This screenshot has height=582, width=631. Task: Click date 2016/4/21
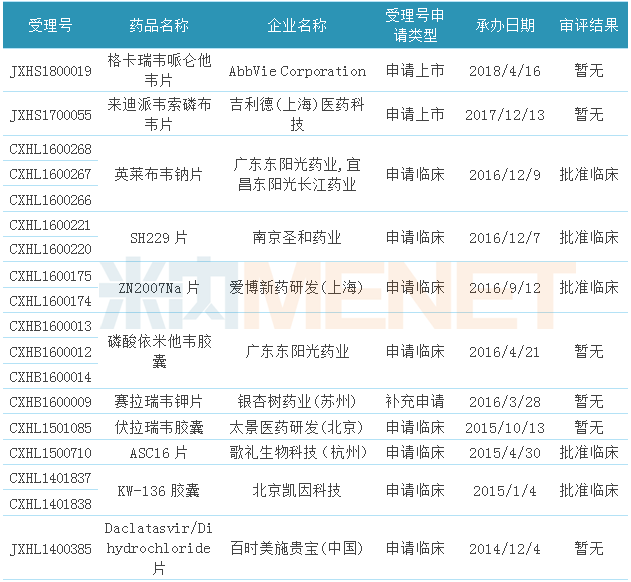[505, 352]
